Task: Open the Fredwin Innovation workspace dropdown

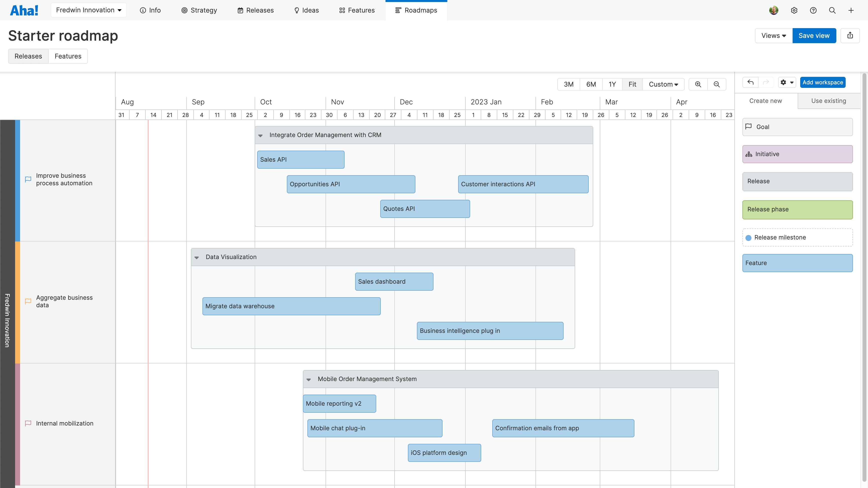Action: pos(88,10)
